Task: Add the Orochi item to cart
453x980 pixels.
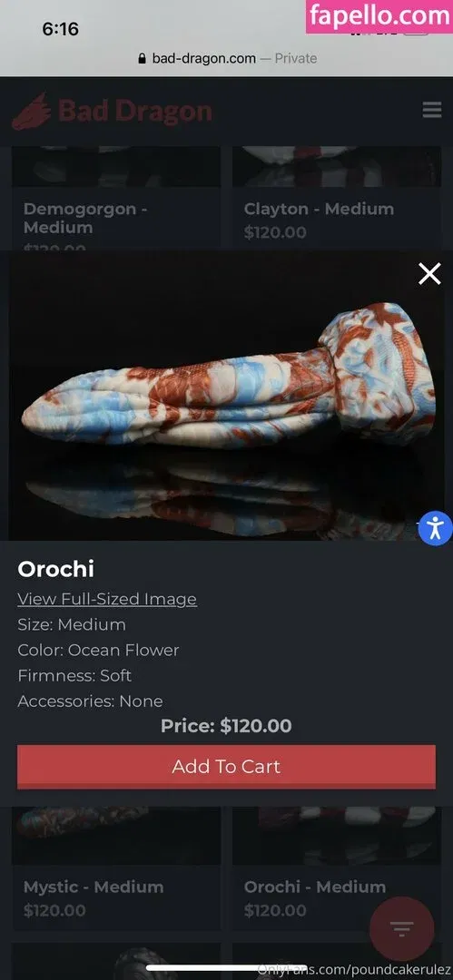Action: [226, 766]
